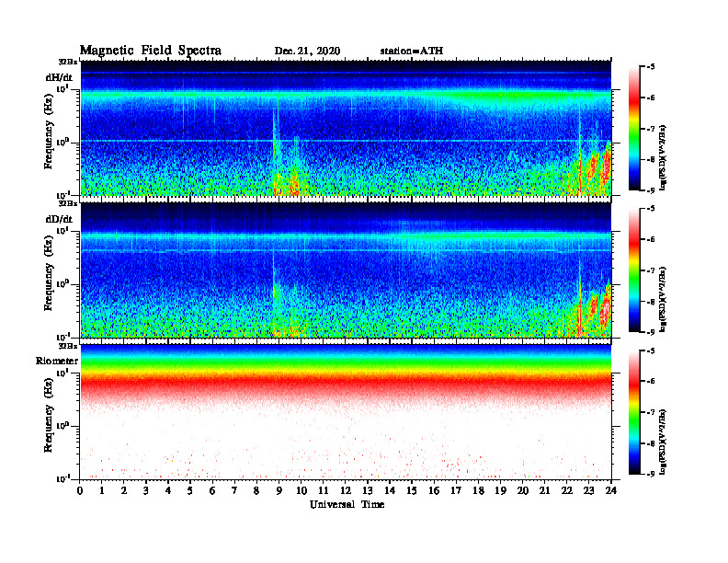Click hour 10 on the Universal Time axis
728x563 pixels.
[301, 490]
